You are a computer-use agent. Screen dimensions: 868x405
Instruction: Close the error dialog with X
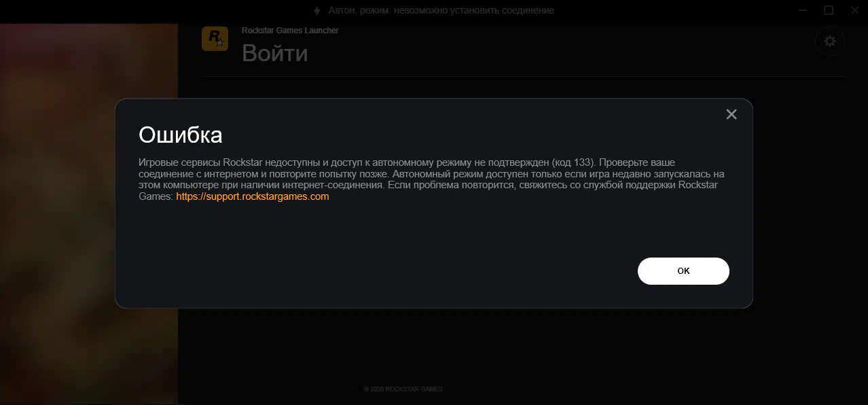pos(731,114)
